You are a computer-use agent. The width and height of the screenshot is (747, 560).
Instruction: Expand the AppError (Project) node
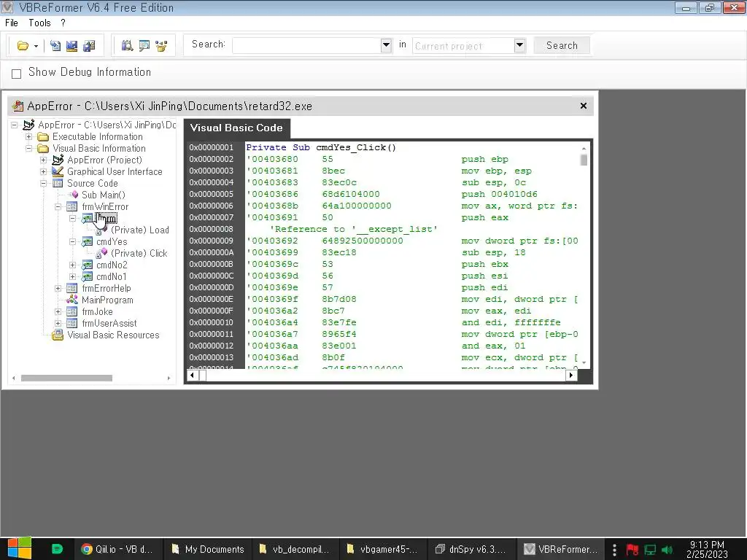click(x=43, y=160)
